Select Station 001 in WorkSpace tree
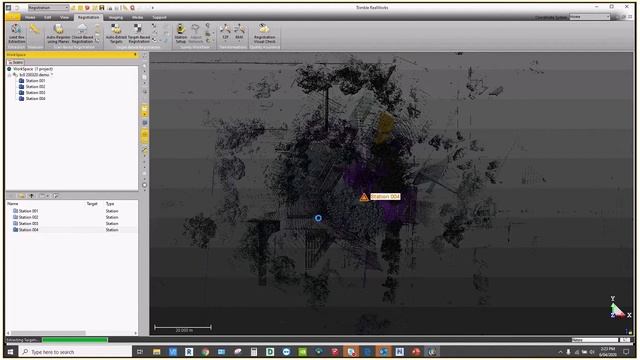The height and width of the screenshot is (360, 640). coord(35,81)
